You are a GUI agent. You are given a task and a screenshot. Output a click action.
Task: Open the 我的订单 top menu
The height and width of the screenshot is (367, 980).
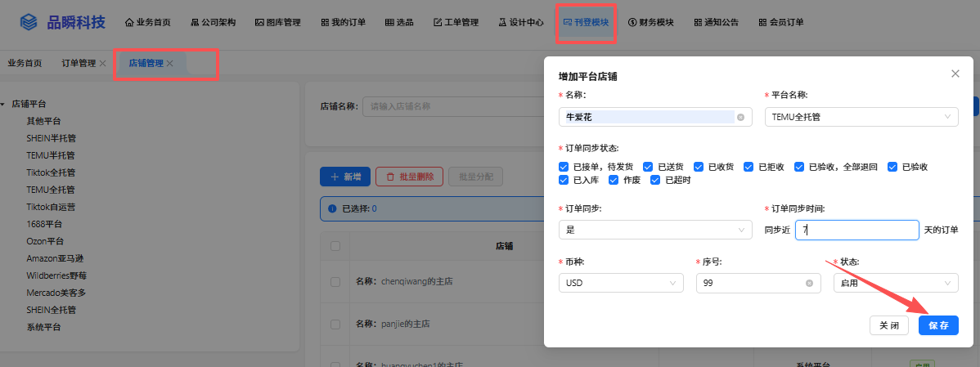tap(343, 22)
